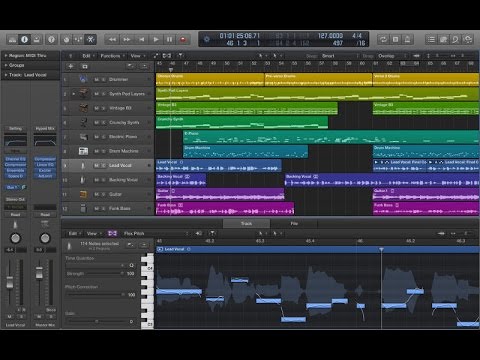The image size is (480, 360).
Task: Open the tracks area Edit menu
Action: tap(88, 56)
